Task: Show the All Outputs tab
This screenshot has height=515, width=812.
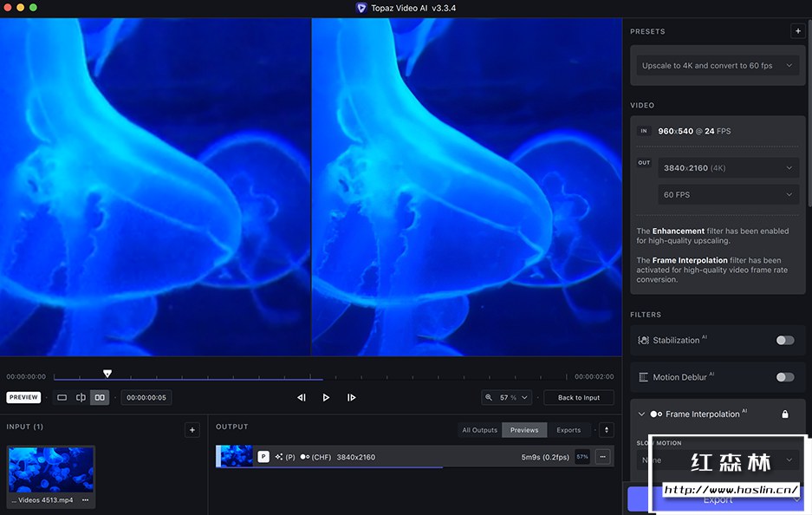Action: (479, 430)
